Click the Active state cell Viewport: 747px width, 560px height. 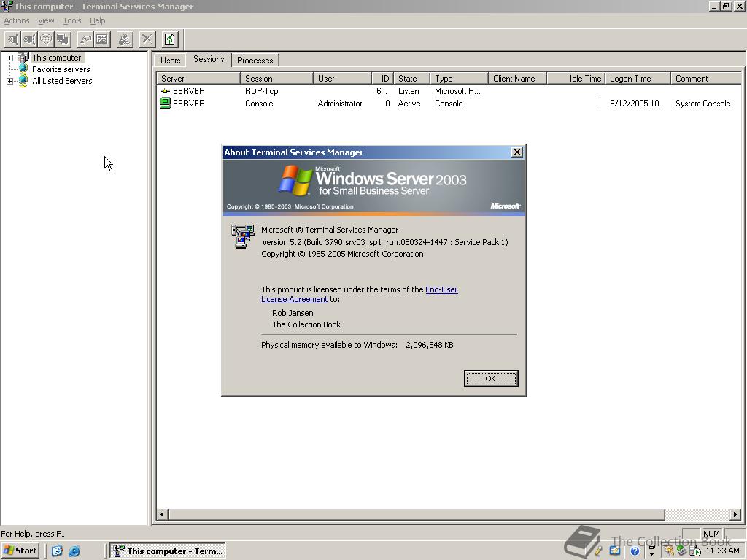tap(409, 104)
